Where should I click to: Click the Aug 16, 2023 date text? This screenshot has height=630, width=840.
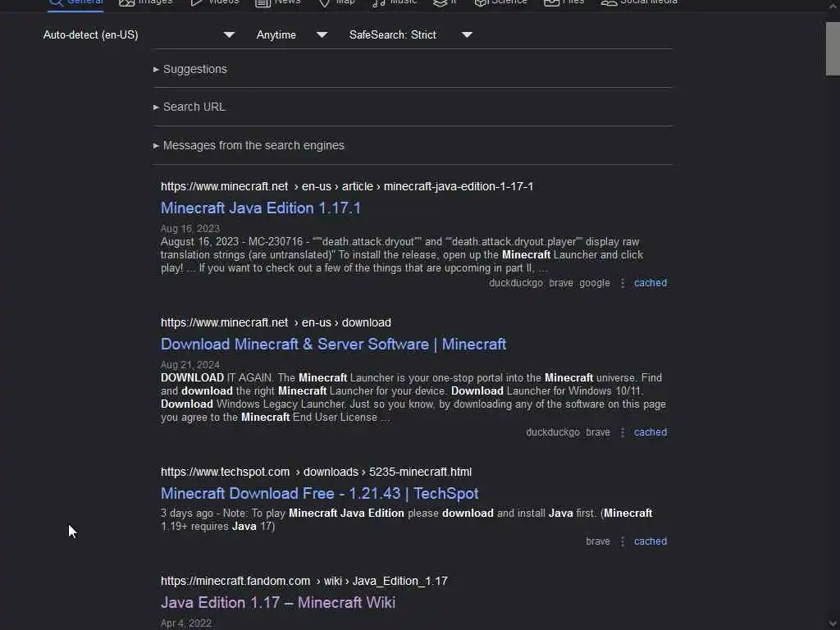(x=190, y=229)
